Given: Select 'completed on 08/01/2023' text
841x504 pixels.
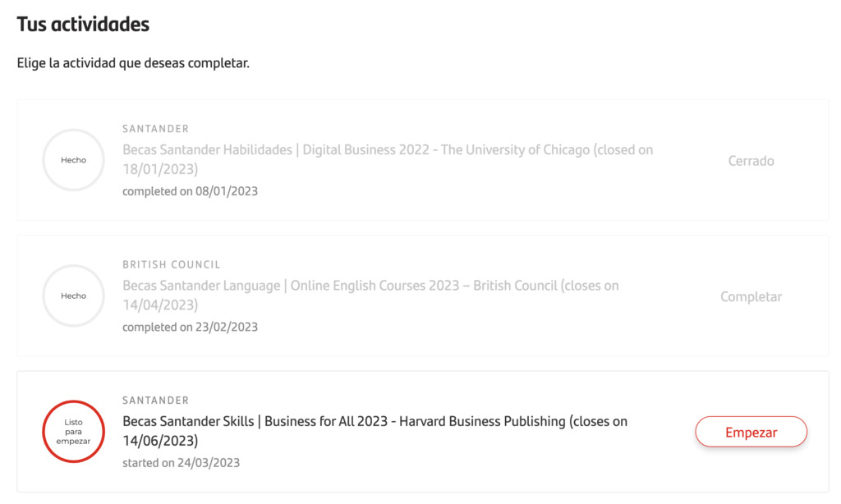Looking at the screenshot, I should tap(190, 191).
